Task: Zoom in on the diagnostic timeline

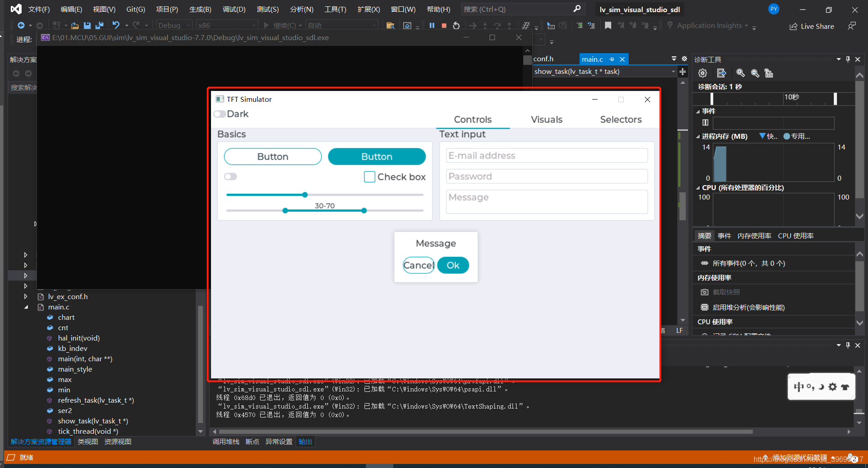Action: click(x=740, y=73)
